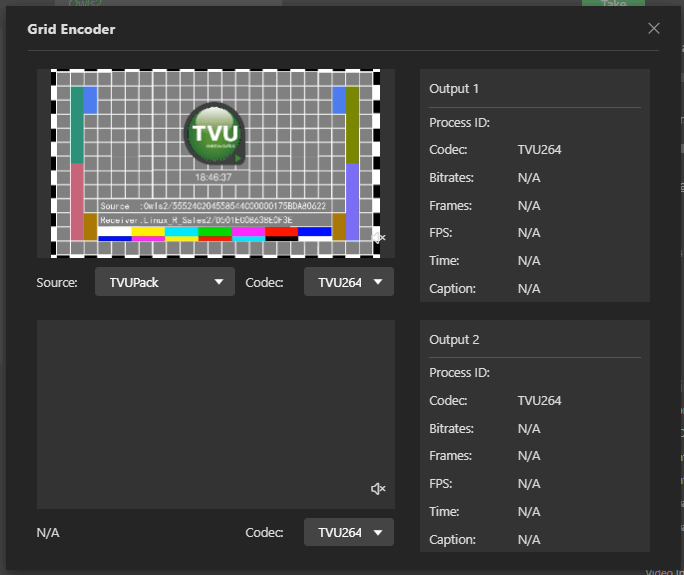
Task: Click Output 2 Time N/A value
Action: [529, 511]
